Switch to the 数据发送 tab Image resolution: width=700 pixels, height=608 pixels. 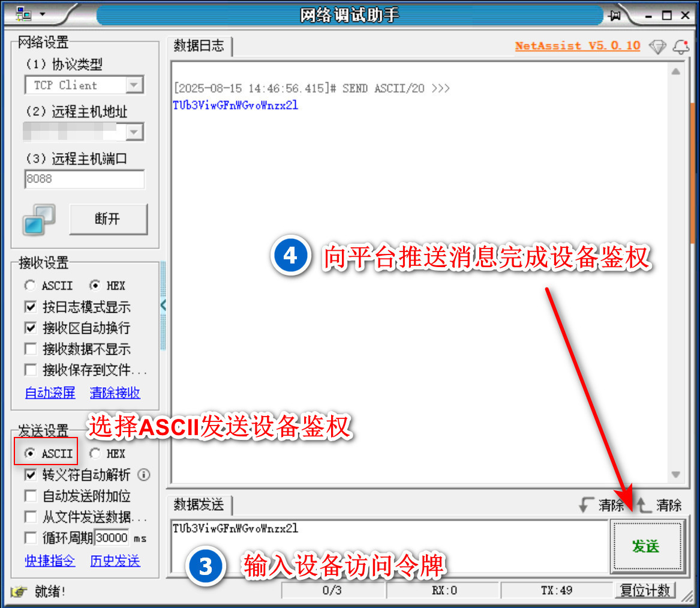click(199, 505)
